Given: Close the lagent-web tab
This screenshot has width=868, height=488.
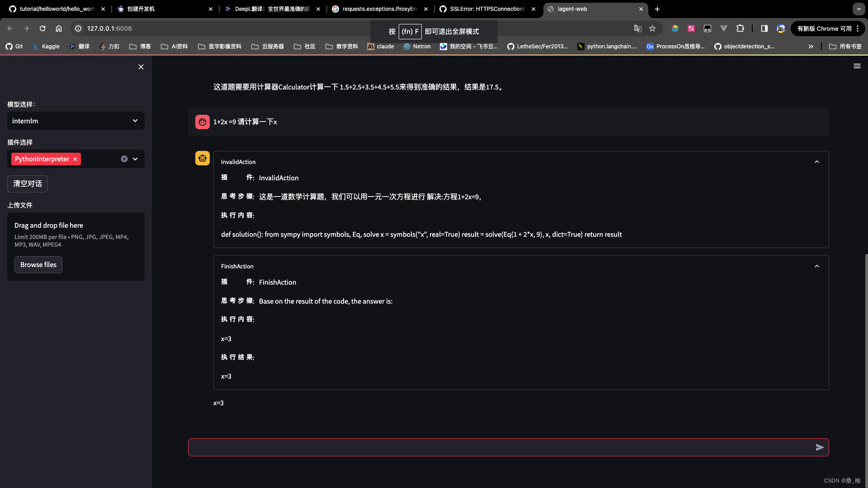Looking at the screenshot, I should [x=641, y=9].
